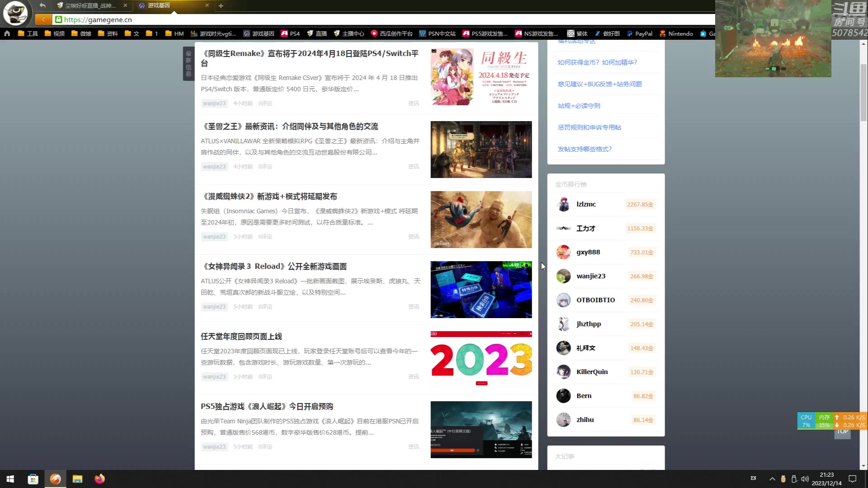Open the PSN中文站 bookmark

click(x=437, y=33)
